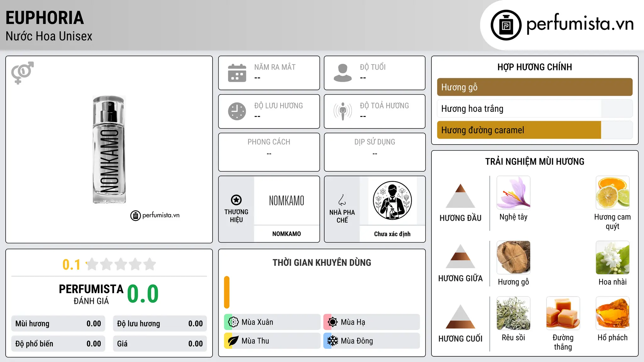
Task: Select the Mùa Xuân season label
Action: tap(257, 322)
